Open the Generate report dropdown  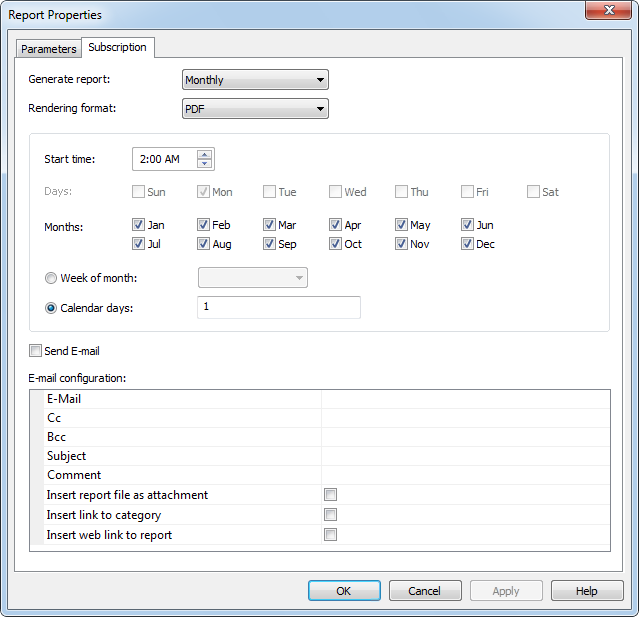point(255,79)
